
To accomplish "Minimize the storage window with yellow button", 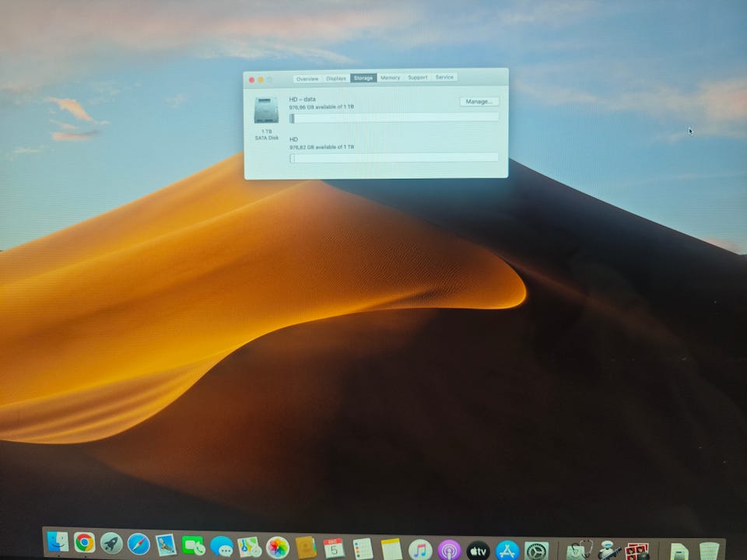I will point(261,79).
